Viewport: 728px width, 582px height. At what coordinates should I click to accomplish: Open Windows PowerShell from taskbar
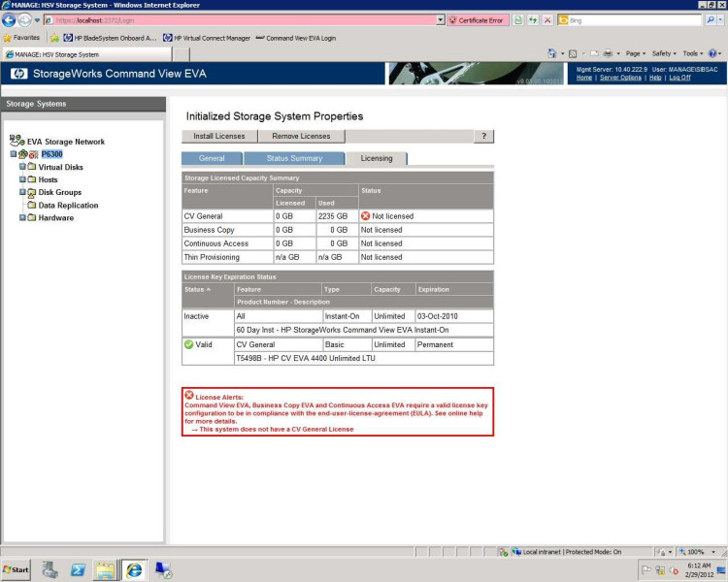(x=78, y=569)
